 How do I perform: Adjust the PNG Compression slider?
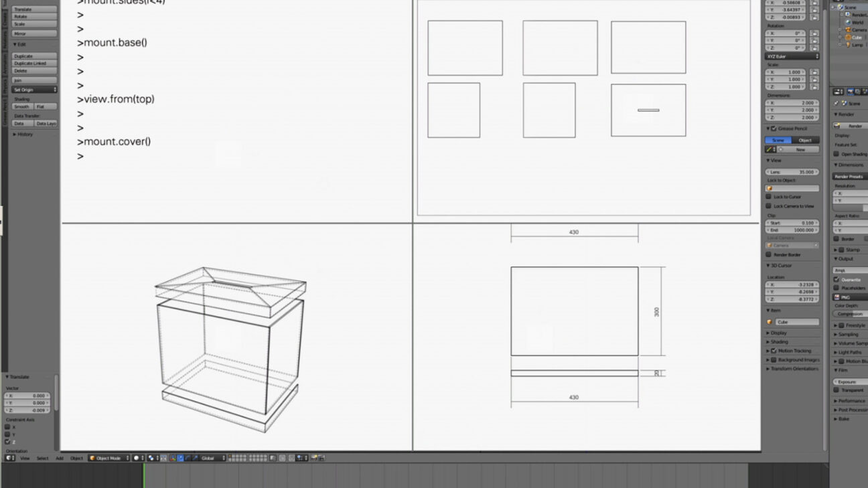coord(849,313)
